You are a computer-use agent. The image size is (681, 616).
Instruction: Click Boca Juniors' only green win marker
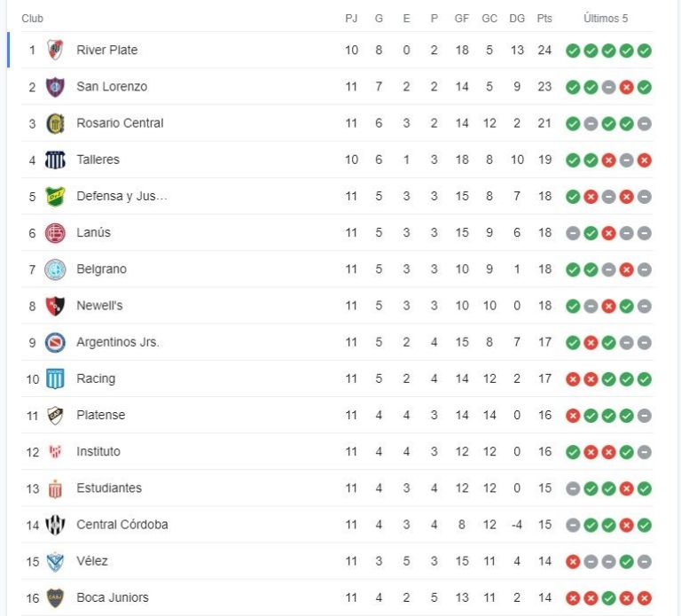[609, 598]
